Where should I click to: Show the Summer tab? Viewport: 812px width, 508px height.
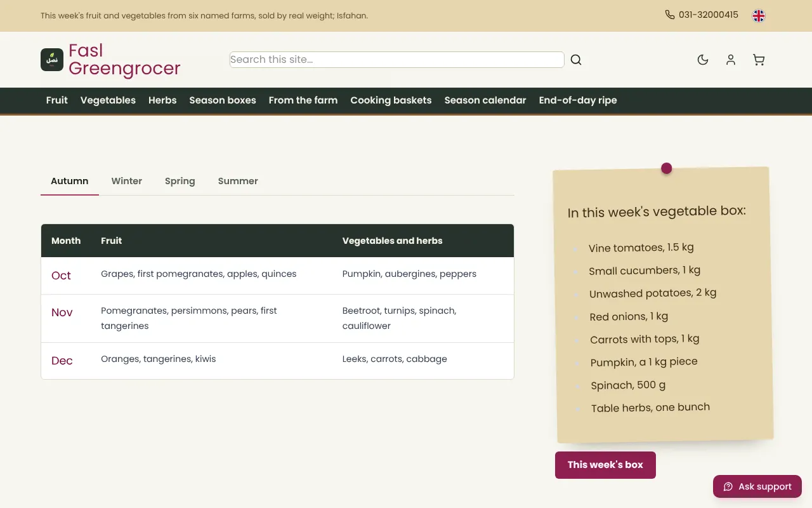[x=238, y=181]
